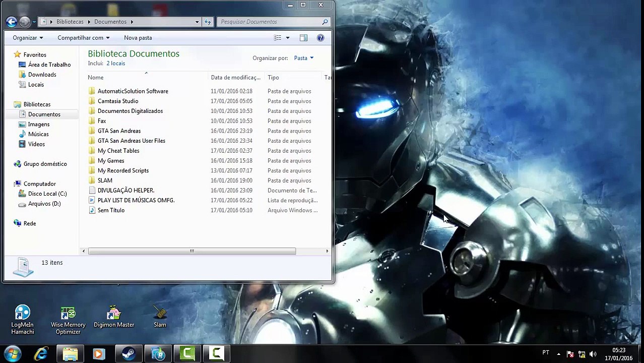Open LogMeIn Hamachi desktop shortcut
The height and width of the screenshot is (363, 644).
[23, 320]
